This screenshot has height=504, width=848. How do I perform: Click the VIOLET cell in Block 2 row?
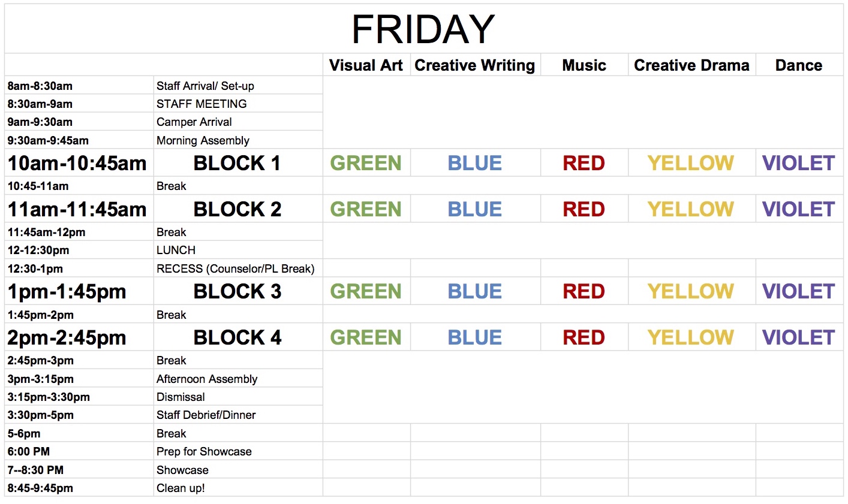point(799,209)
